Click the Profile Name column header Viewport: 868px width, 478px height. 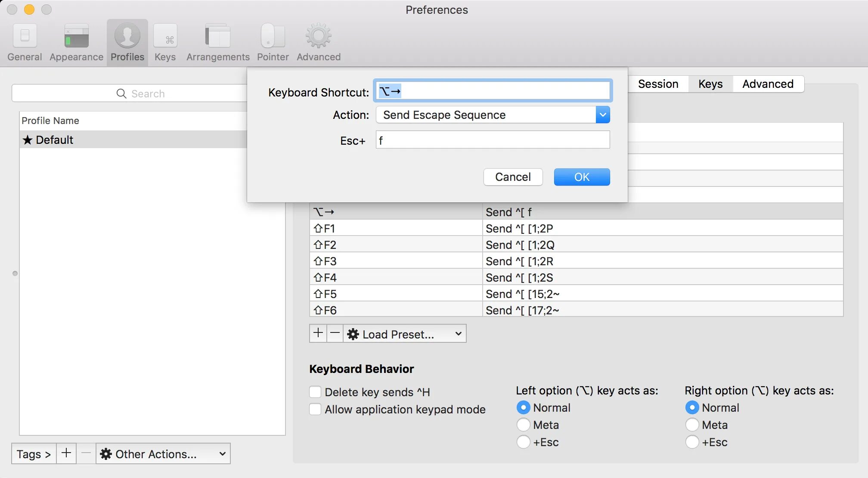point(133,121)
